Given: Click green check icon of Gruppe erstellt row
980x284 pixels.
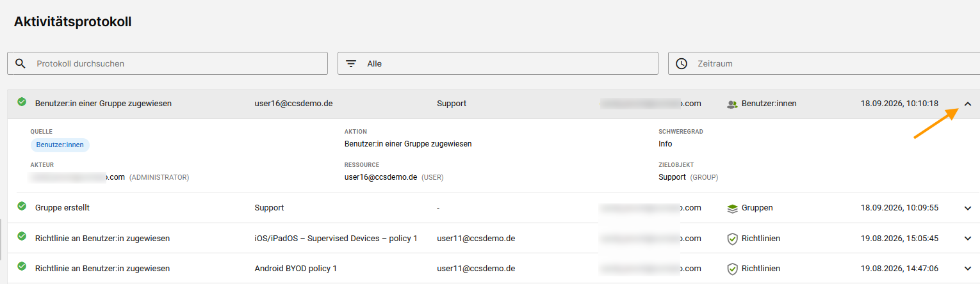Looking at the screenshot, I should tap(22, 206).
